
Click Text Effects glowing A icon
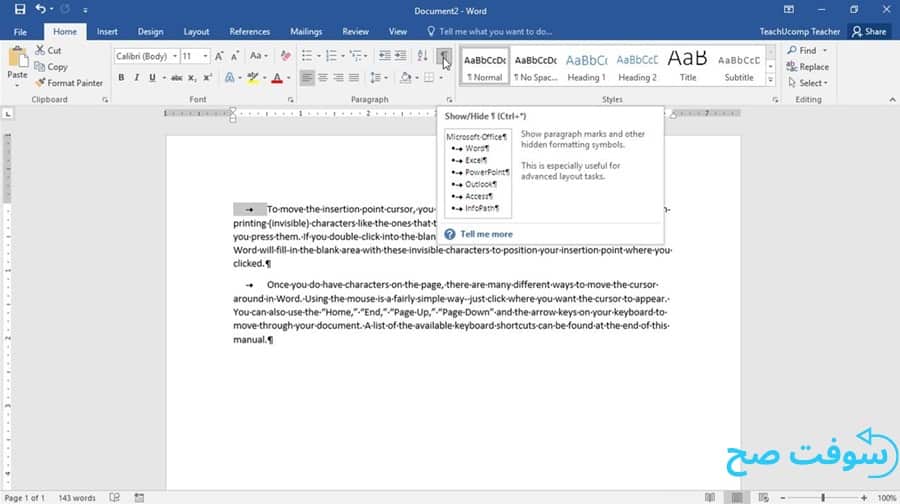click(230, 77)
